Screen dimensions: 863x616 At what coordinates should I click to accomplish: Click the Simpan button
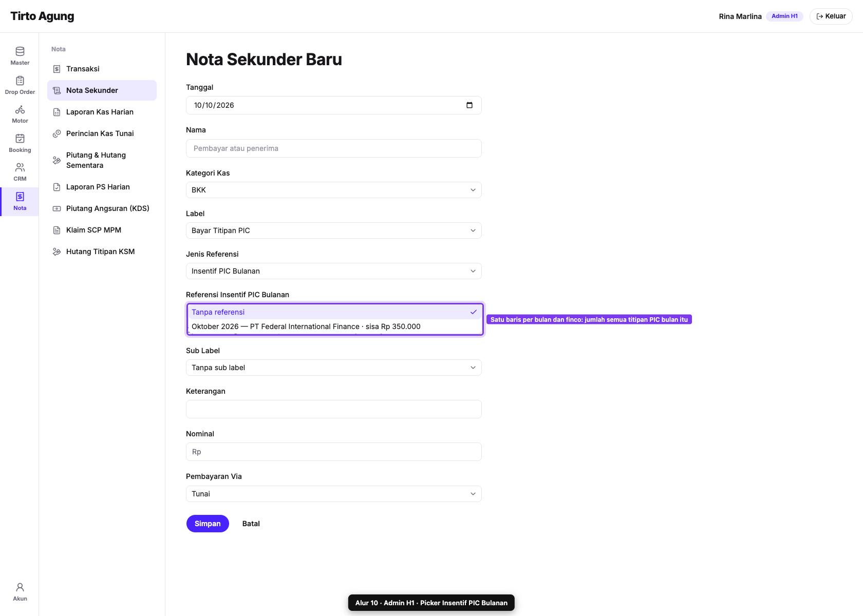(x=208, y=524)
